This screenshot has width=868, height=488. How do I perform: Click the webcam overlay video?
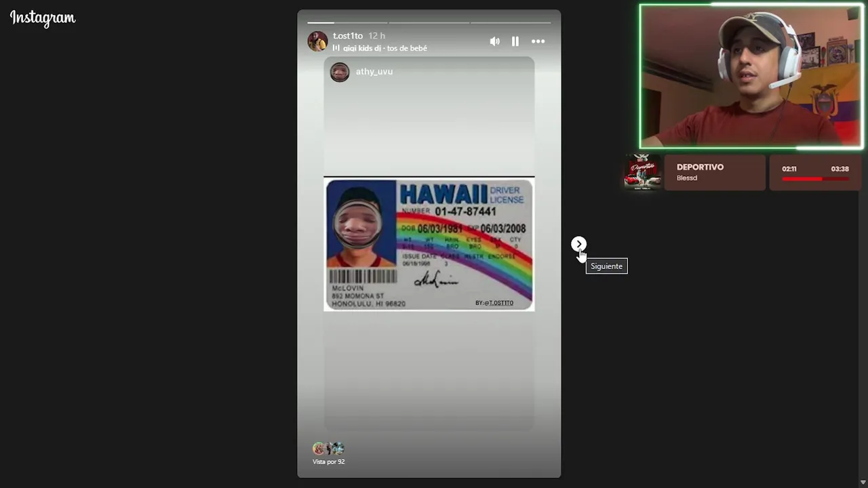coord(751,77)
